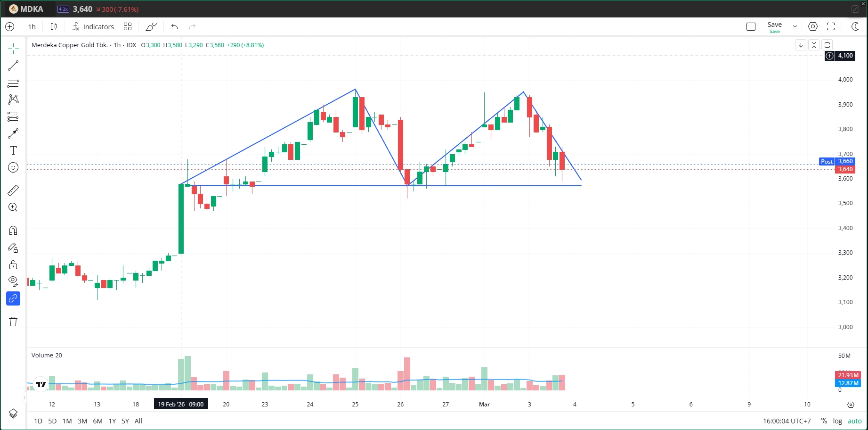Viewport: 868px width, 430px height.
Task: Select the XABCD pattern tool
Action: 13,99
